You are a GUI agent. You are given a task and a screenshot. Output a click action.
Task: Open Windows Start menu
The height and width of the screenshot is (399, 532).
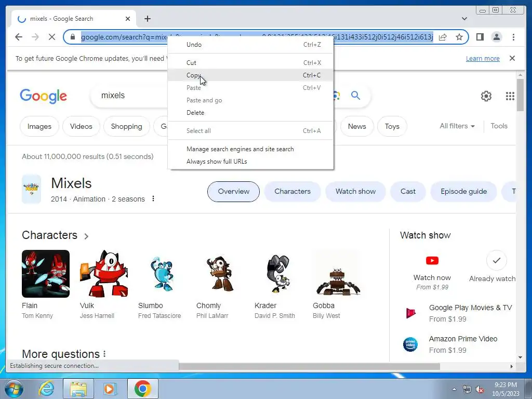point(14,389)
